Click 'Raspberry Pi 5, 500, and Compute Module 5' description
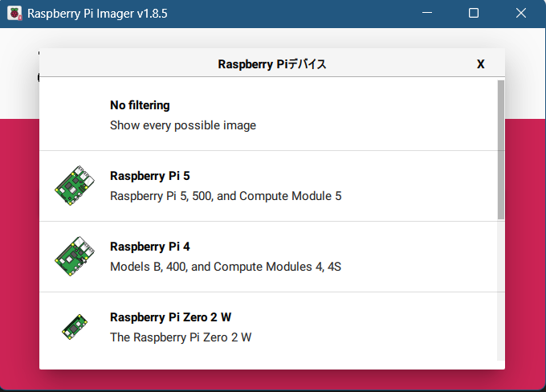Image resolution: width=546 pixels, height=392 pixels. click(226, 196)
